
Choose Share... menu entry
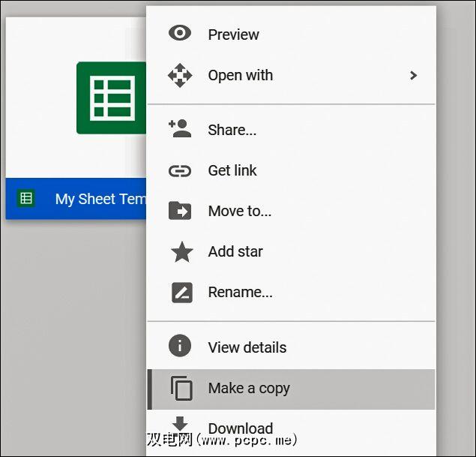pyautogui.click(x=232, y=130)
